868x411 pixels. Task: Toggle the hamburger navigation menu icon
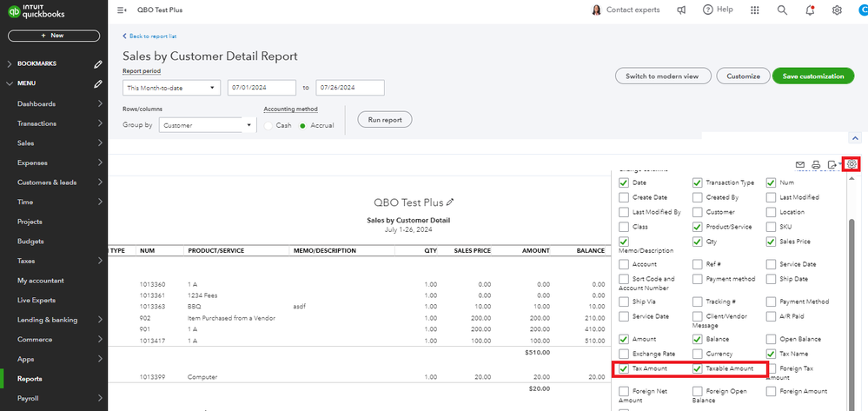coord(121,10)
